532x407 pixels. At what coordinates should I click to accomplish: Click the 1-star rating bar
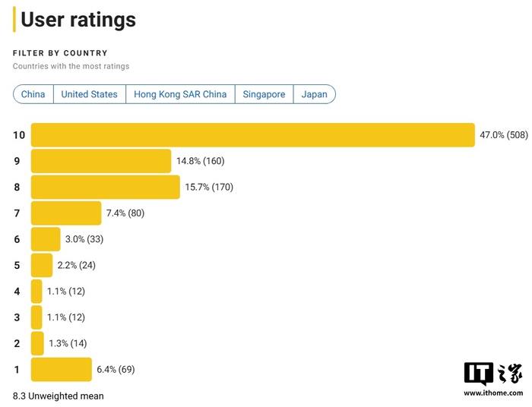[62, 370]
